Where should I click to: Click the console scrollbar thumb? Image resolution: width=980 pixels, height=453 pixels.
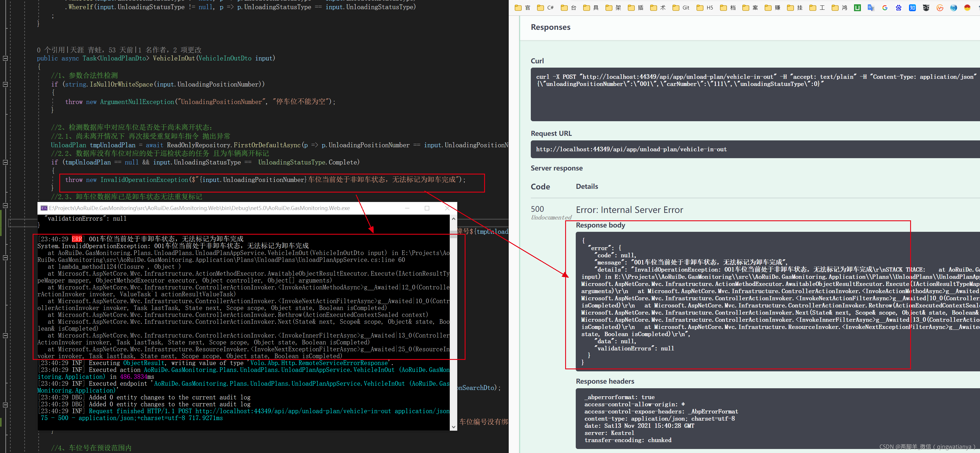453,234
